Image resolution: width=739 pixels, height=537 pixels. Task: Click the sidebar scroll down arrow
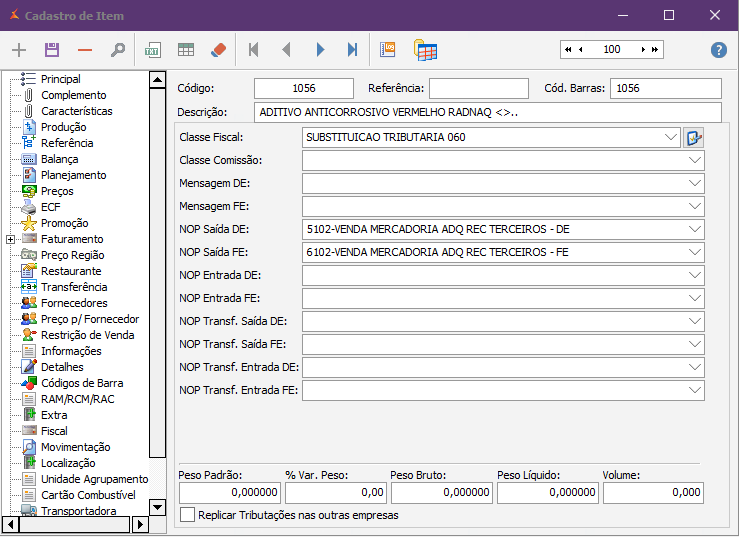[157, 506]
